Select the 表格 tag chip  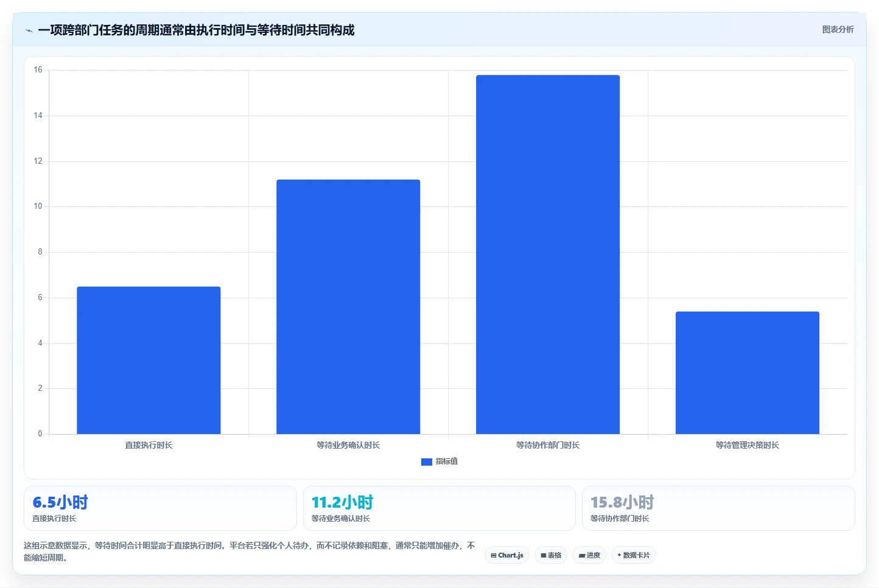(551, 555)
